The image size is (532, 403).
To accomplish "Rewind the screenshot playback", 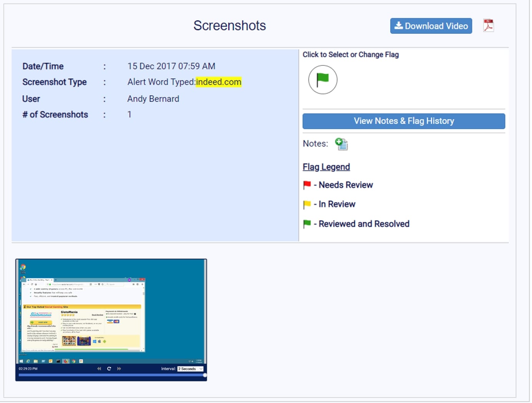I will (99, 369).
